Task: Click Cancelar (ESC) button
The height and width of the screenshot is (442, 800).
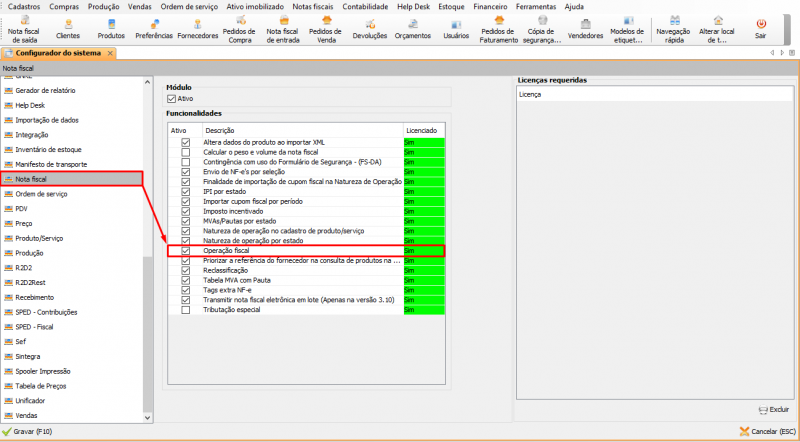Action: pos(769,432)
